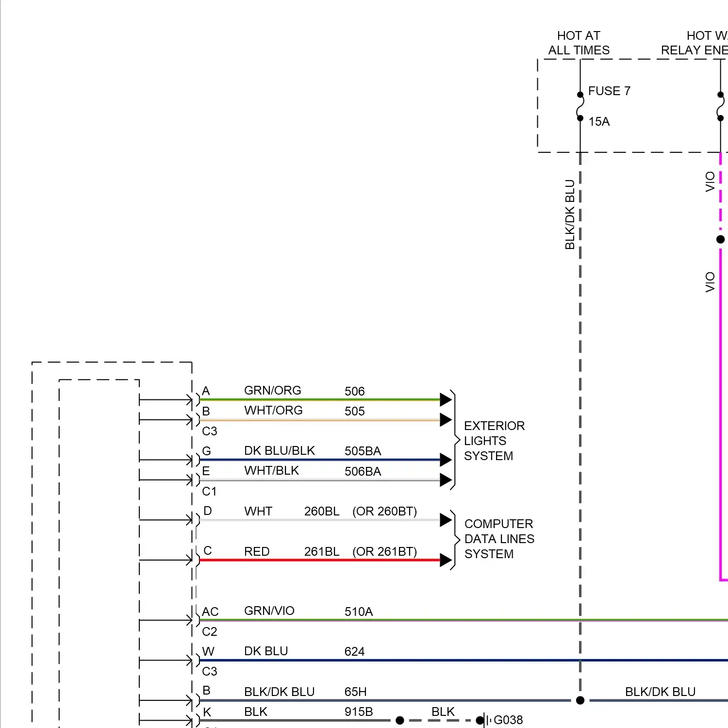Click circuit number 506
This screenshot has width=728, height=728.
[354, 391]
